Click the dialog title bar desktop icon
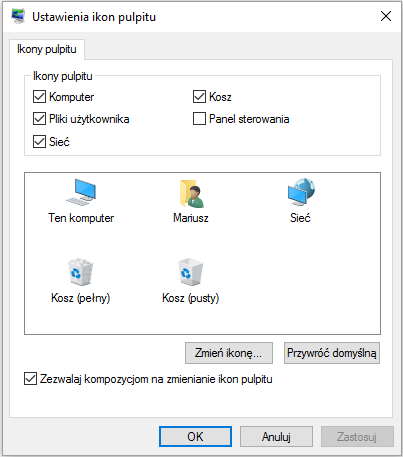 coord(18,16)
